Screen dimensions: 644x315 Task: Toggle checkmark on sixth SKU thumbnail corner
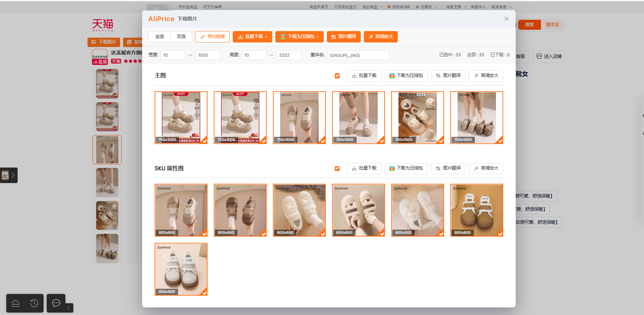point(500,234)
